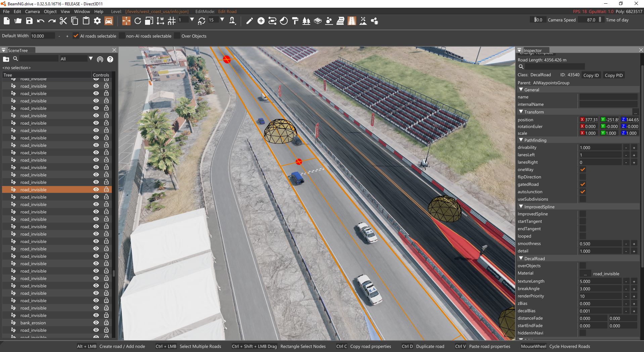Toggle the oneWay checkbox
Image resolution: width=644 pixels, height=352 pixels.
click(583, 170)
